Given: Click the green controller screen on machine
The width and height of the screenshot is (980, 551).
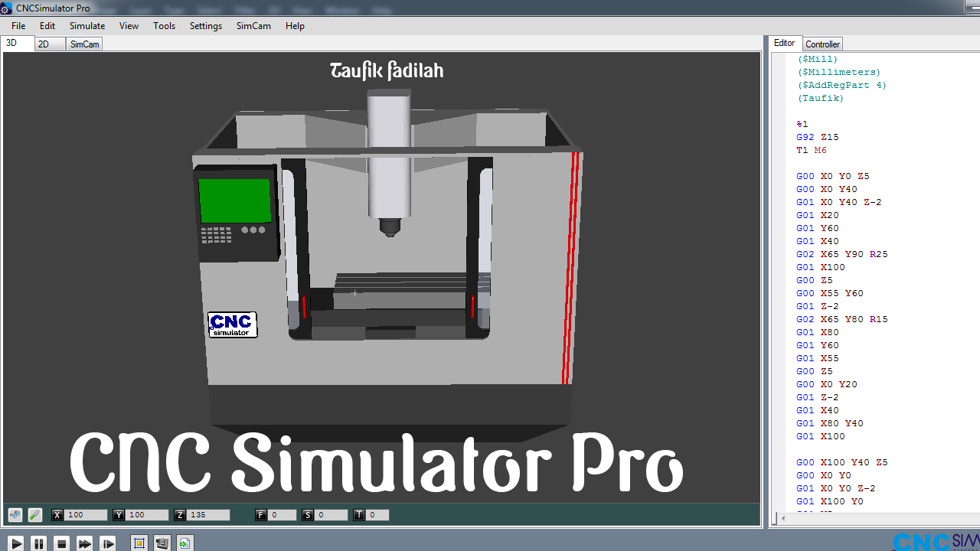Looking at the screenshot, I should pos(234,201).
